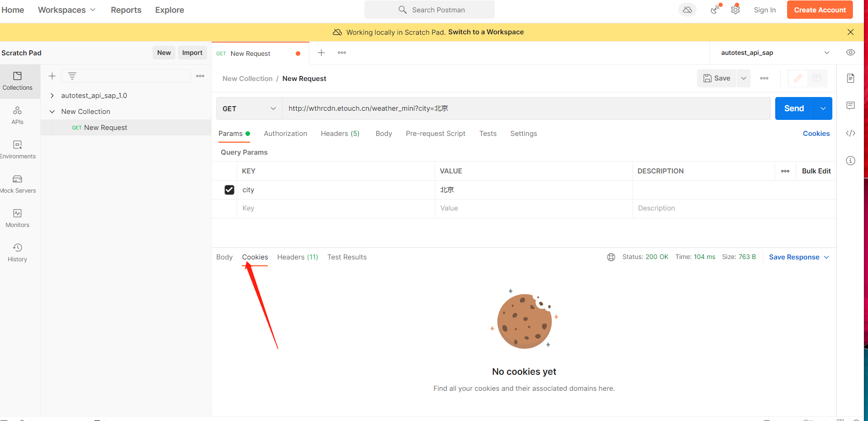Select the Params tab

[x=234, y=134]
